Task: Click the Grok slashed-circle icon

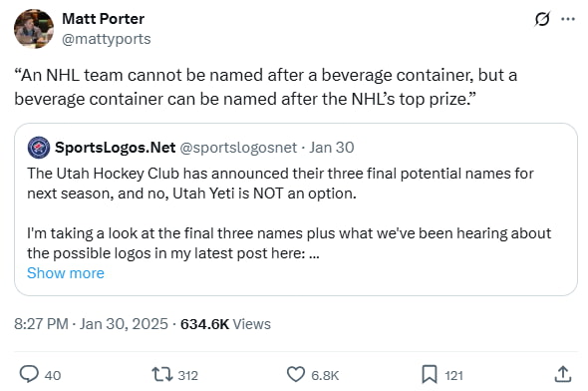Action: point(542,19)
